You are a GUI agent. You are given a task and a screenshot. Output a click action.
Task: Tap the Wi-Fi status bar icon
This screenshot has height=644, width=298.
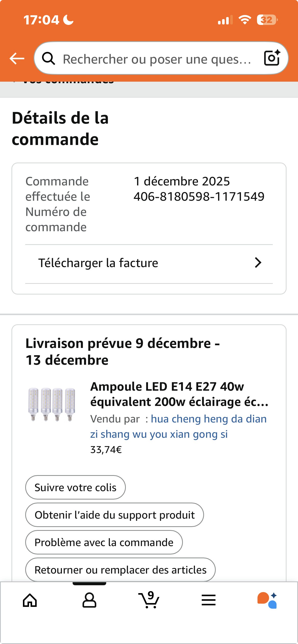(x=245, y=20)
